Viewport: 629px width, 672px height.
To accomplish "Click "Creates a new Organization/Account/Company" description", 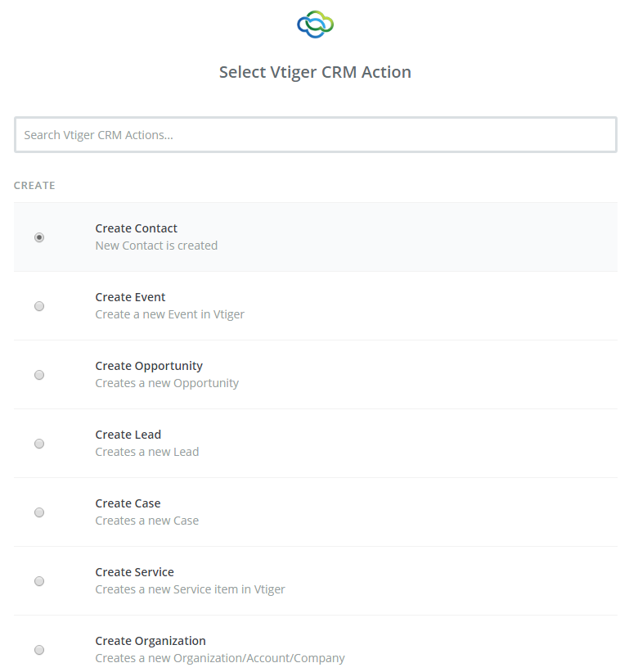I will point(220,658).
